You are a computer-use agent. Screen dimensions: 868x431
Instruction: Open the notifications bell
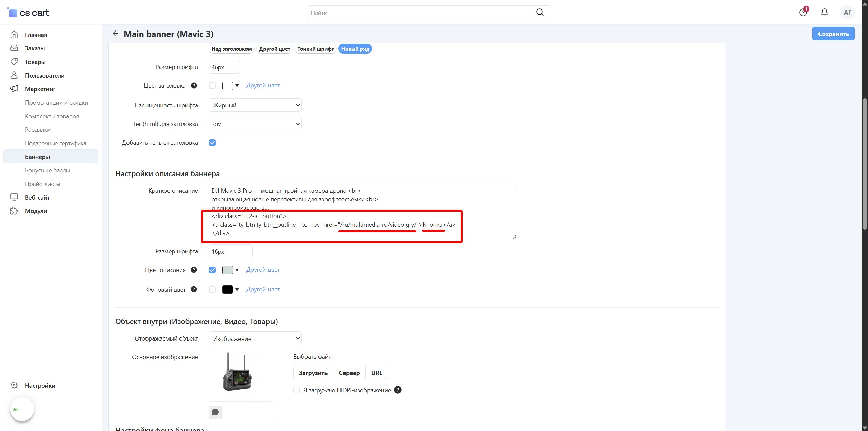click(x=824, y=13)
